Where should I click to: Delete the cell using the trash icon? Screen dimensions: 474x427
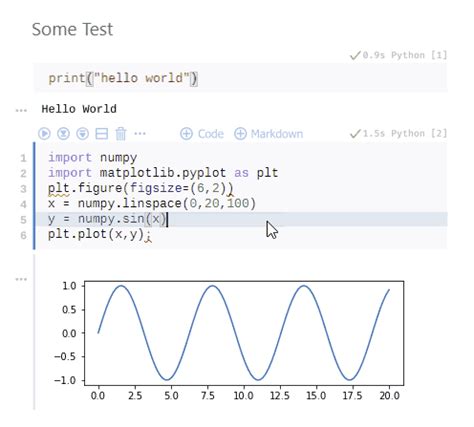click(x=121, y=134)
